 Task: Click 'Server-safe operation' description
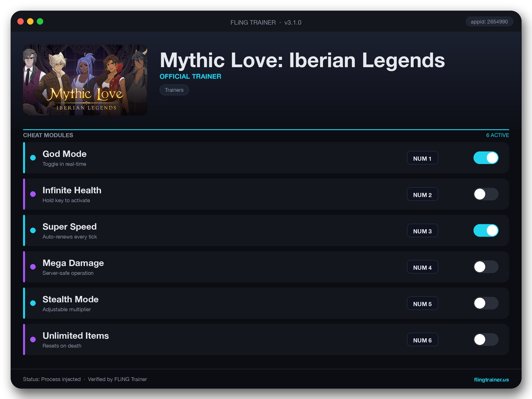click(x=68, y=273)
